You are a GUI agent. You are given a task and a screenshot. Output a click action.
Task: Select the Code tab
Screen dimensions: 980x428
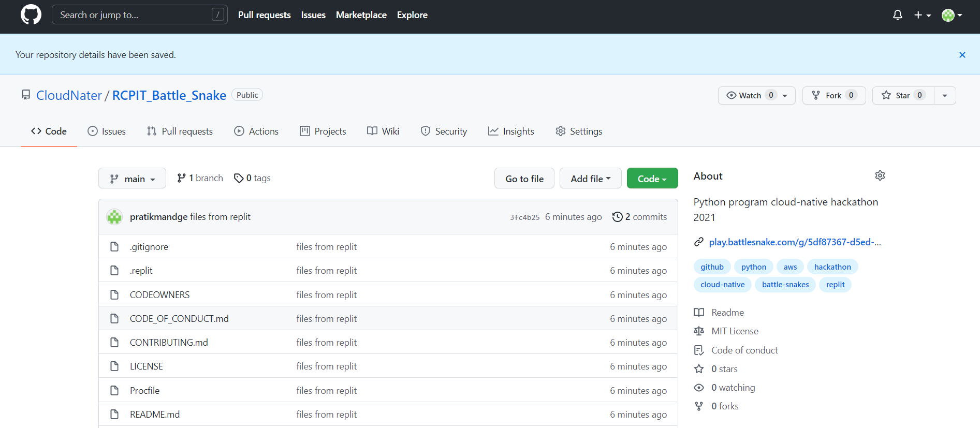point(49,131)
